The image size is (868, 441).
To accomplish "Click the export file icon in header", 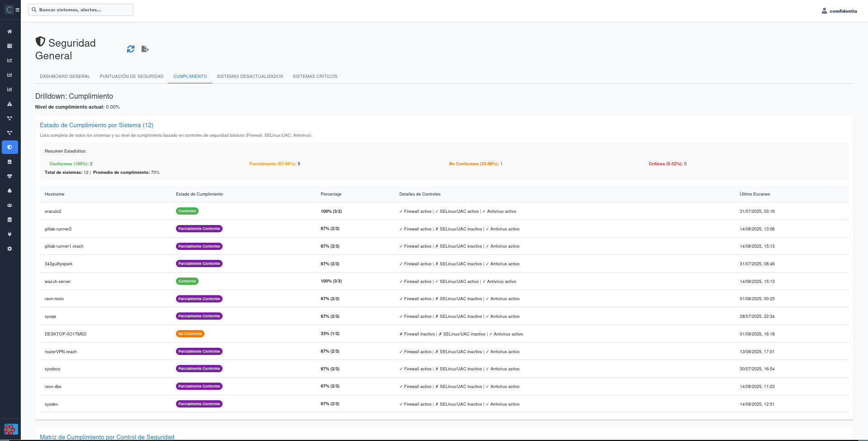I will 145,49.
